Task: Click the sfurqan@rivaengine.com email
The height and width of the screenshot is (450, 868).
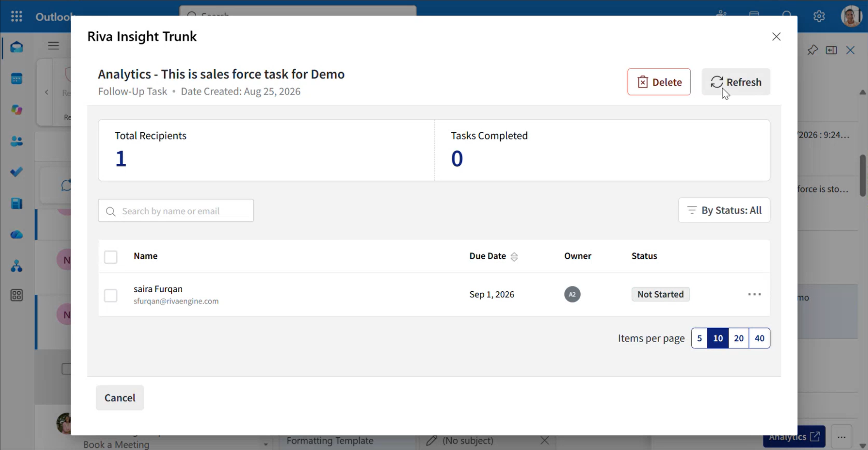Action: coord(176,301)
